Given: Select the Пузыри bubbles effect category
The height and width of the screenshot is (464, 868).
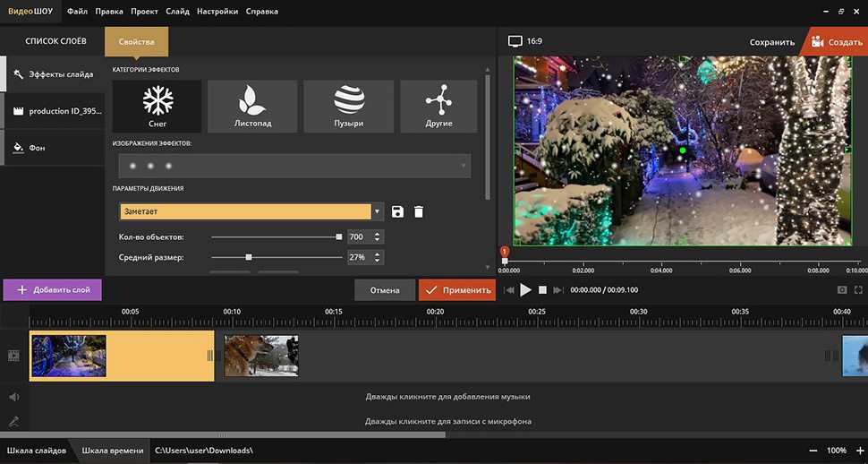Looking at the screenshot, I should pyautogui.click(x=348, y=107).
